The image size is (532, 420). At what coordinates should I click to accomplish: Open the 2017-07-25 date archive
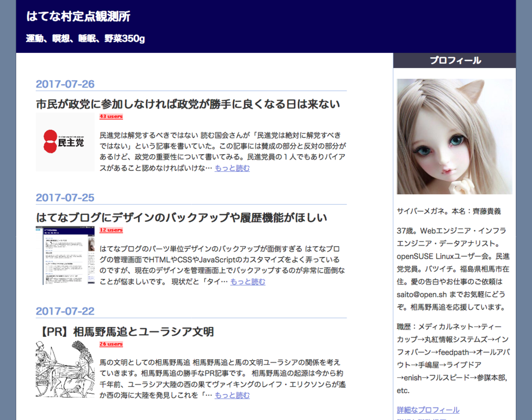[64, 197]
